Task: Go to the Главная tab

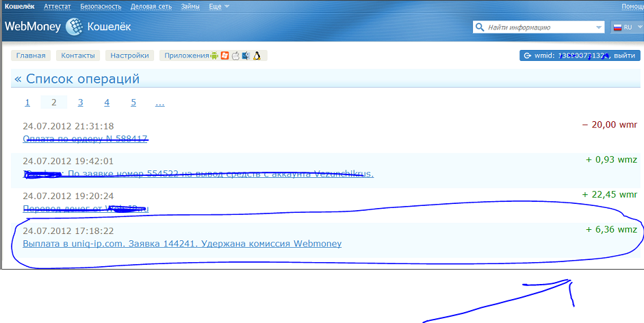Action: pyautogui.click(x=31, y=55)
